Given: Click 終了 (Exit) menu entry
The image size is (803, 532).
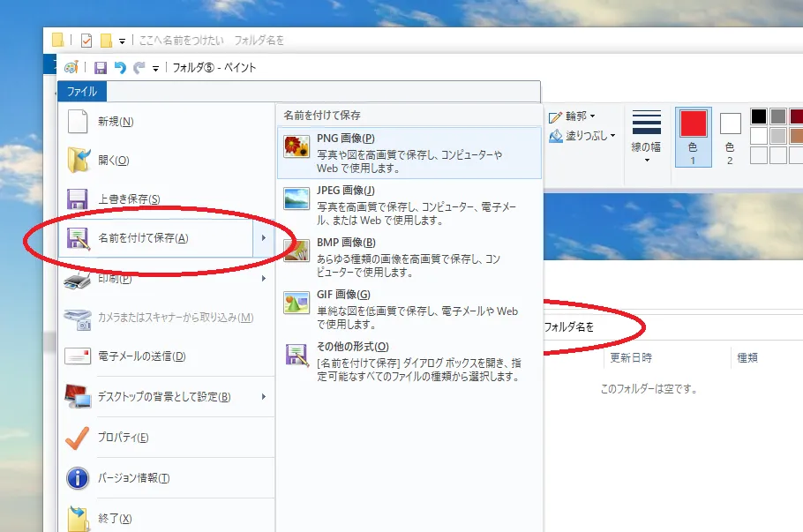Looking at the screenshot, I should 115,518.
